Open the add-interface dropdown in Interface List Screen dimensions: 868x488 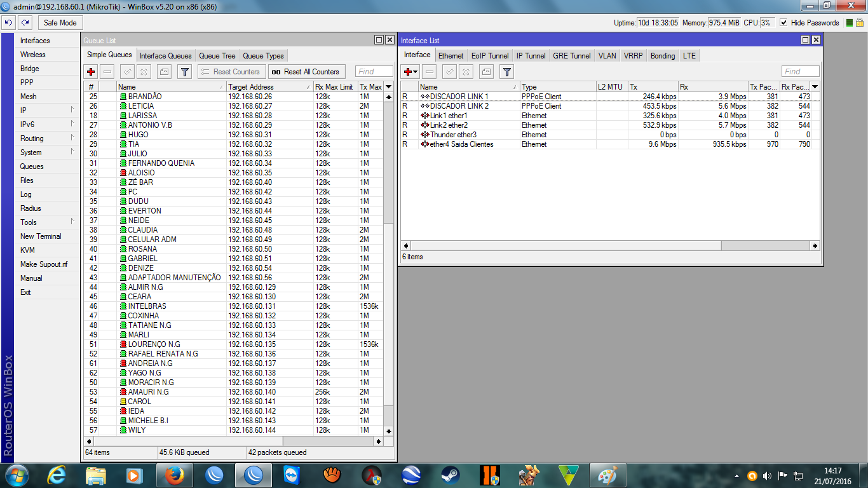click(x=410, y=72)
